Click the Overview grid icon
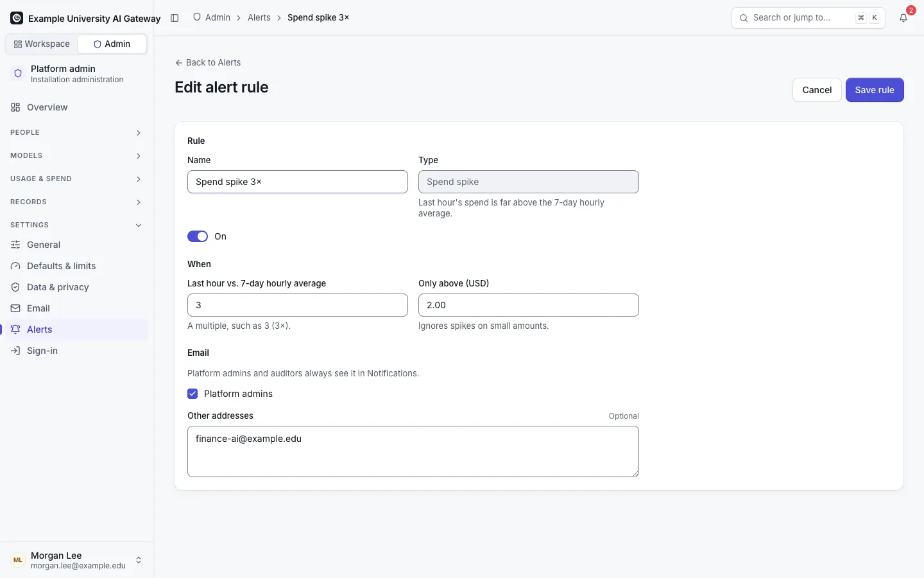Image resolution: width=924 pixels, height=578 pixels. tap(15, 107)
